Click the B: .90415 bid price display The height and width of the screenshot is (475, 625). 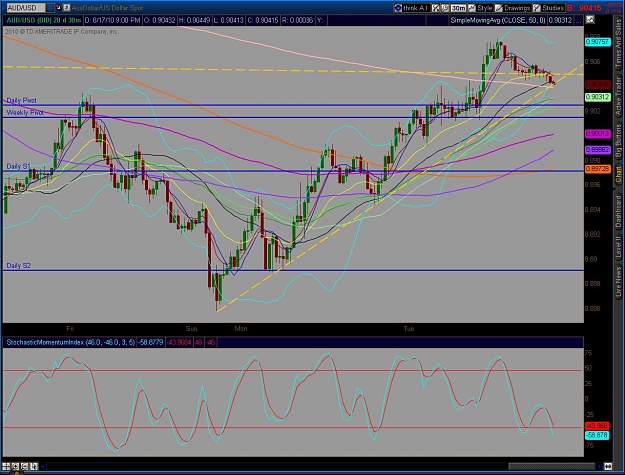tap(584, 8)
